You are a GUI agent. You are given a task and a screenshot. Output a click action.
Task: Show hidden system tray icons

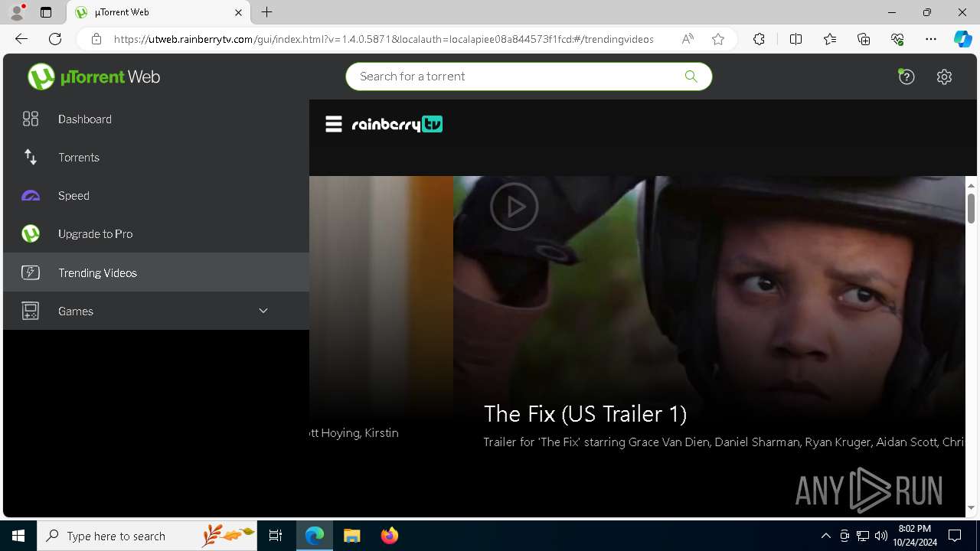[825, 536]
